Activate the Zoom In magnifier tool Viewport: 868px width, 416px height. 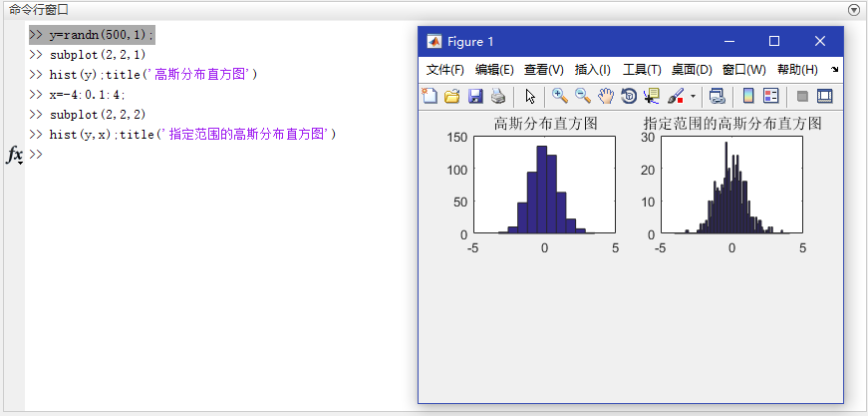[560, 97]
